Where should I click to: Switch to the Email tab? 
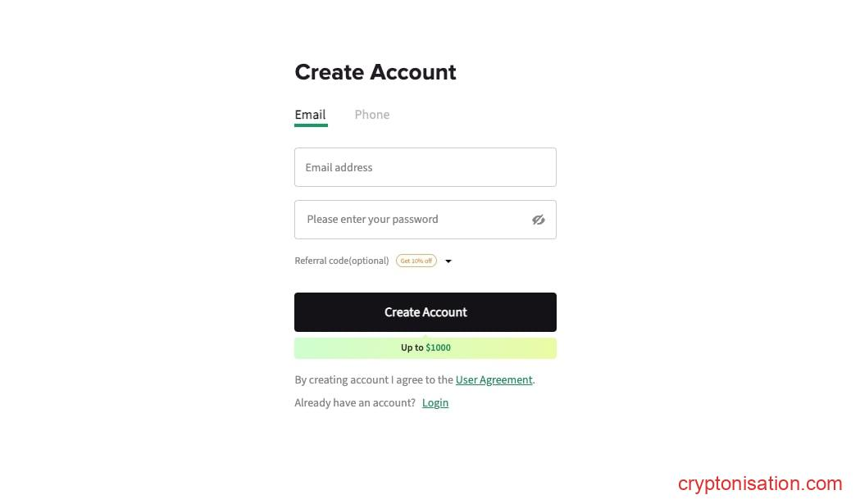click(310, 115)
